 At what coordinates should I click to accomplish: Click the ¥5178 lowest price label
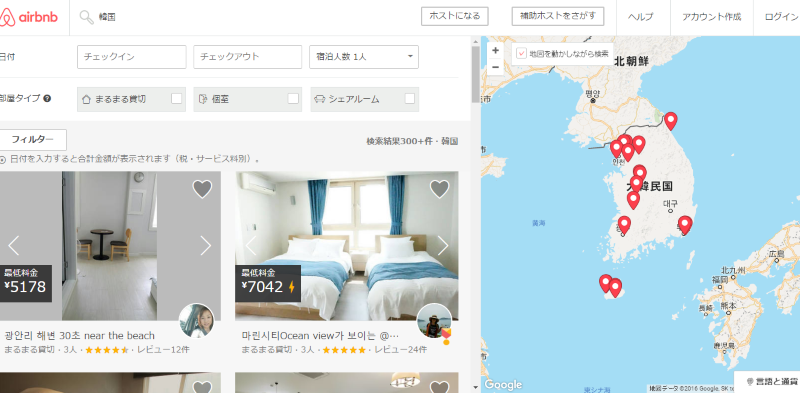(25, 283)
